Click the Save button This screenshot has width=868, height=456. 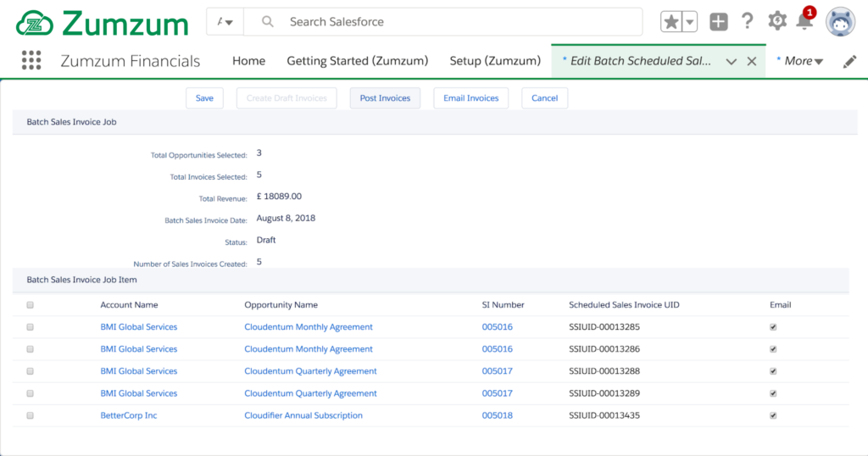tap(204, 98)
